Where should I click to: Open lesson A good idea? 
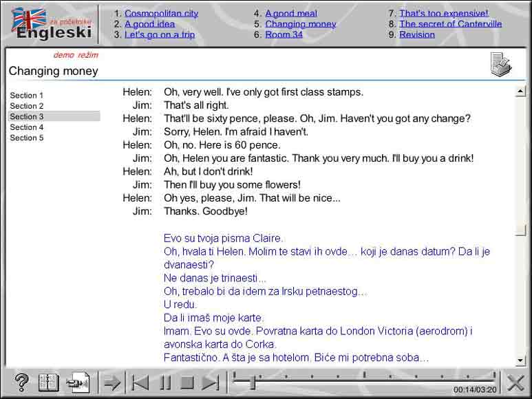[149, 24]
